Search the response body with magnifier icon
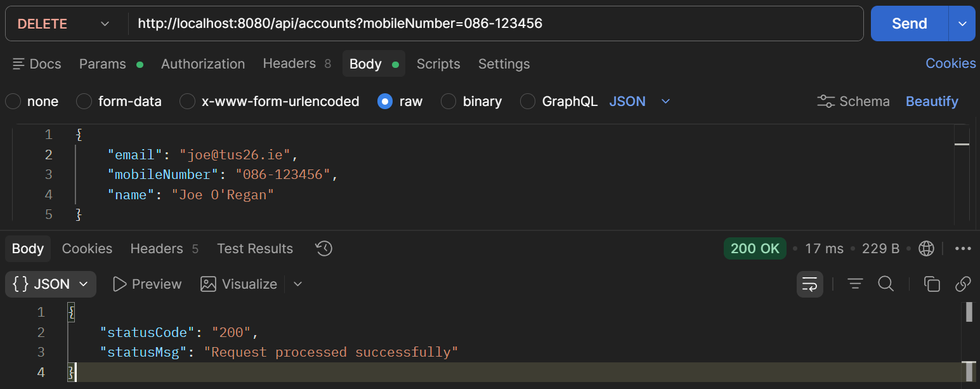980x389 pixels. [x=885, y=284]
